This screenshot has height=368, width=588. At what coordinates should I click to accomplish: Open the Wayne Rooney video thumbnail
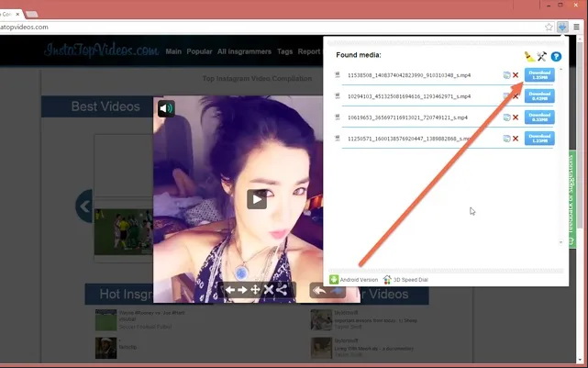[105, 320]
